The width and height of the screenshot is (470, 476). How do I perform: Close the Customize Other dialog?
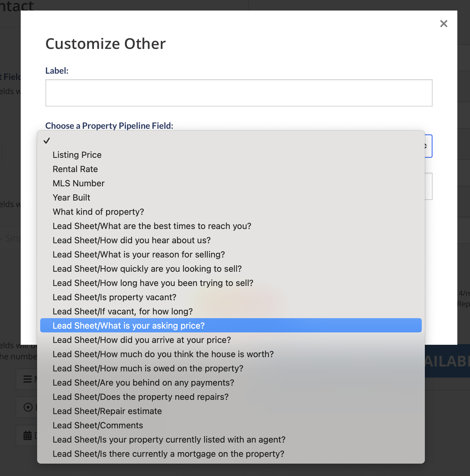tap(444, 24)
